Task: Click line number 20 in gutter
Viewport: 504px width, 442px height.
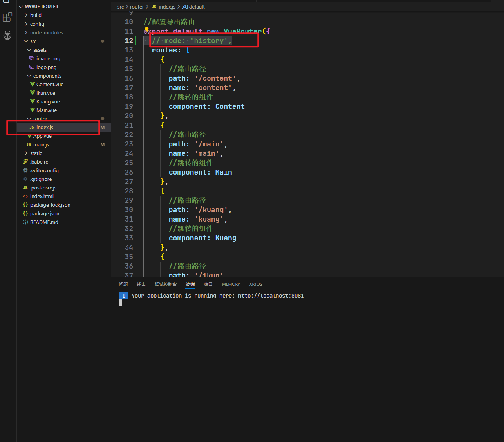Action: point(129,116)
